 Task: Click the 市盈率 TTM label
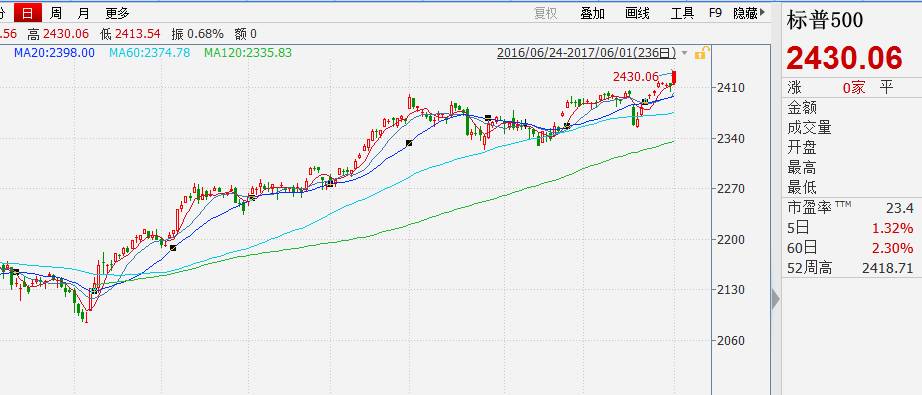point(819,207)
